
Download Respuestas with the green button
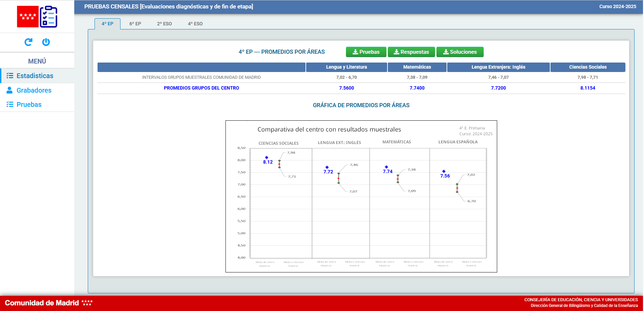411,52
